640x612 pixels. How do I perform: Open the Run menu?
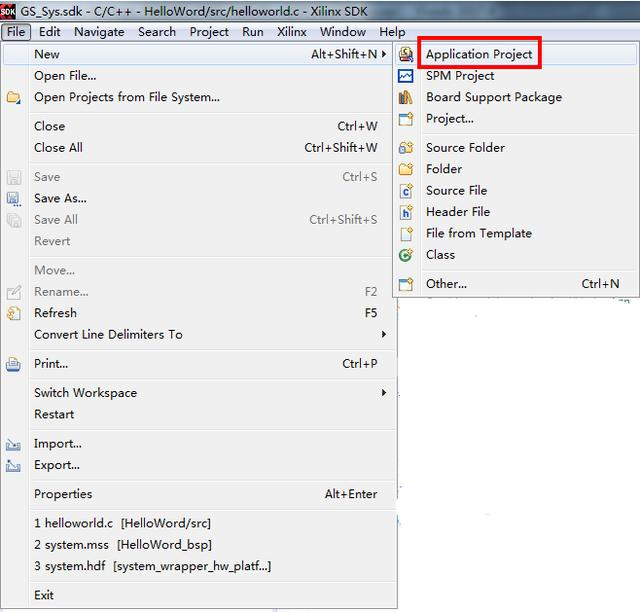(253, 32)
